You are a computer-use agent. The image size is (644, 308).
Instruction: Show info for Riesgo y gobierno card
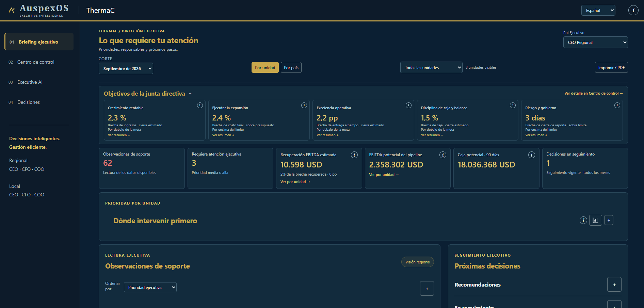(x=617, y=106)
